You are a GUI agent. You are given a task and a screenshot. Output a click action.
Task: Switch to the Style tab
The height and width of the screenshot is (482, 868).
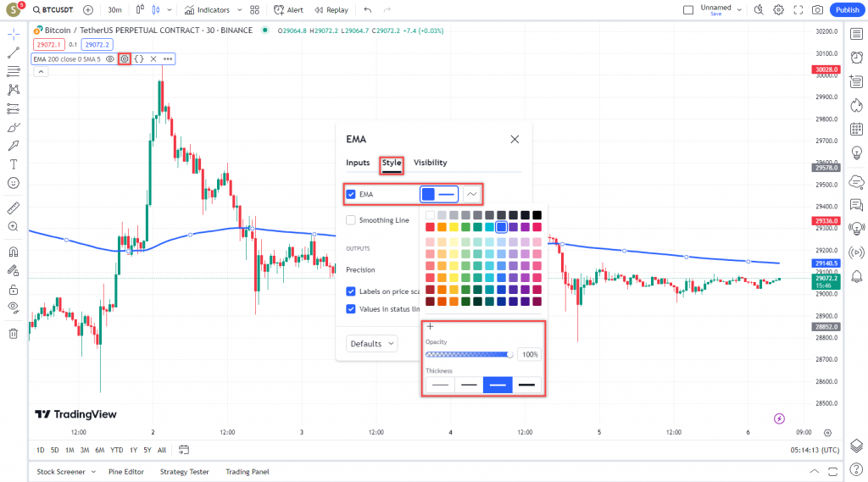tap(392, 163)
